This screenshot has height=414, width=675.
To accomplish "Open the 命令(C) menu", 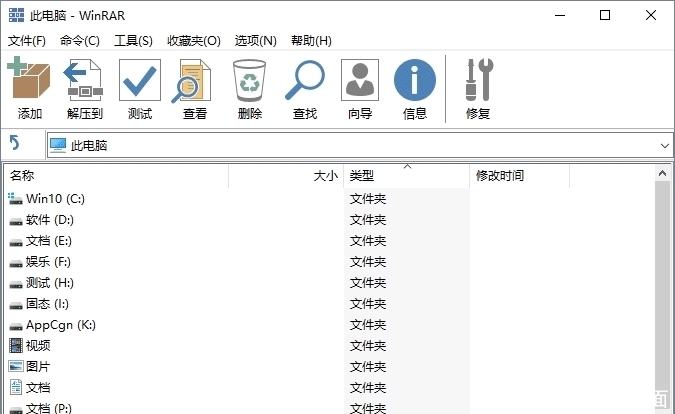I will pyautogui.click(x=80, y=41).
